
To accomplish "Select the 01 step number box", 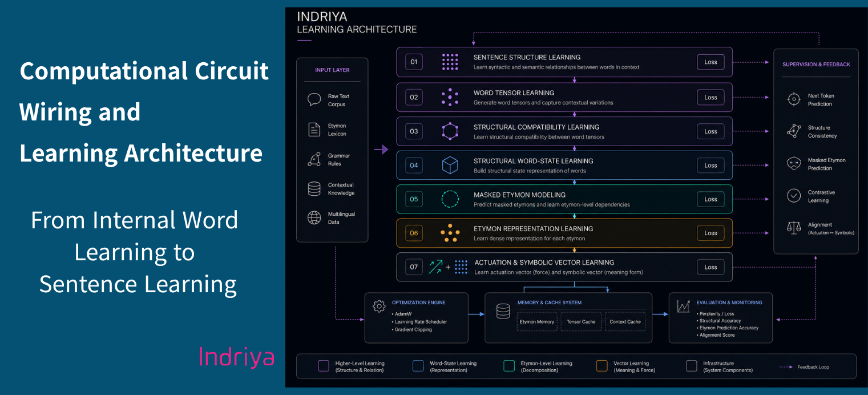I will click(414, 62).
